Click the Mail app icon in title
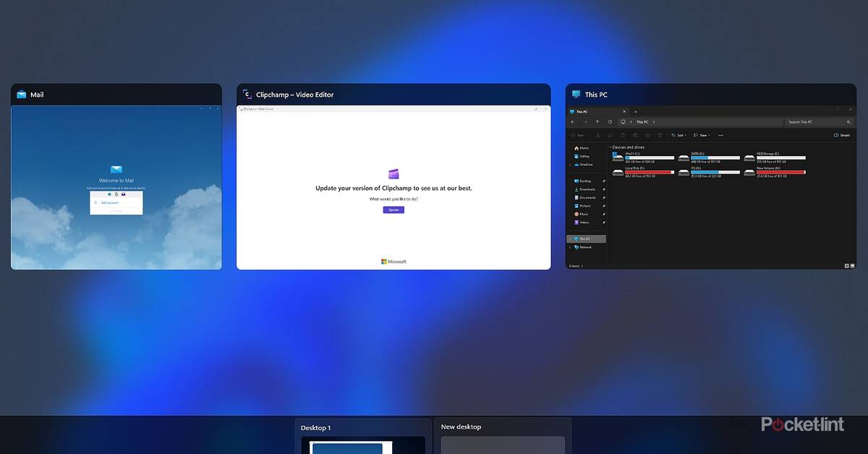The image size is (868, 454). pyautogui.click(x=22, y=95)
